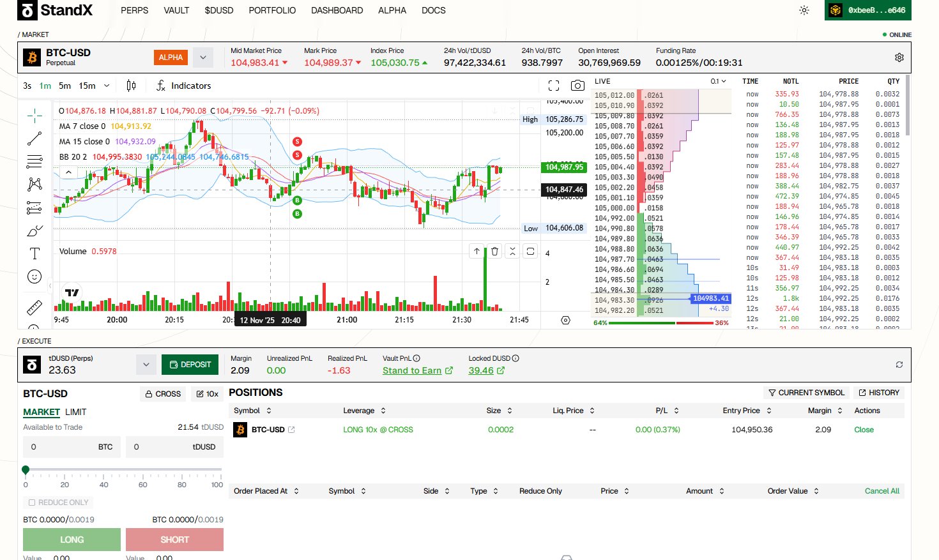Image resolution: width=939 pixels, height=560 pixels.
Task: Maximize the Volume pane
Action: (530, 252)
